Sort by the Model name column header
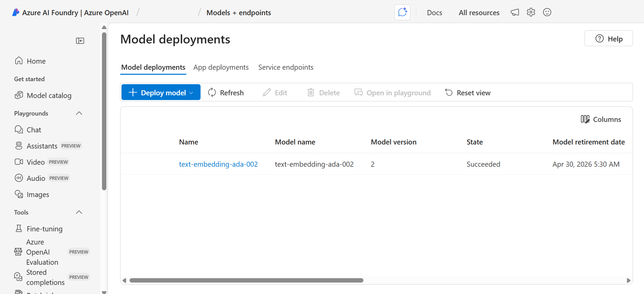Viewport: 644px width, 294px height. click(x=295, y=142)
